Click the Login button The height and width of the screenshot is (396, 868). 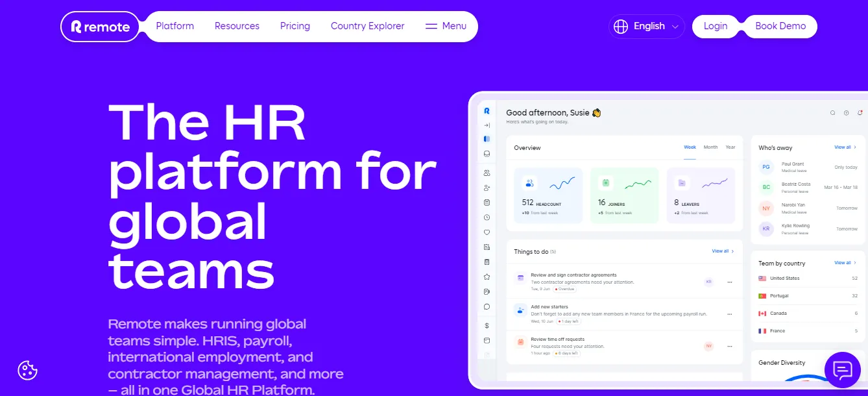[716, 27]
